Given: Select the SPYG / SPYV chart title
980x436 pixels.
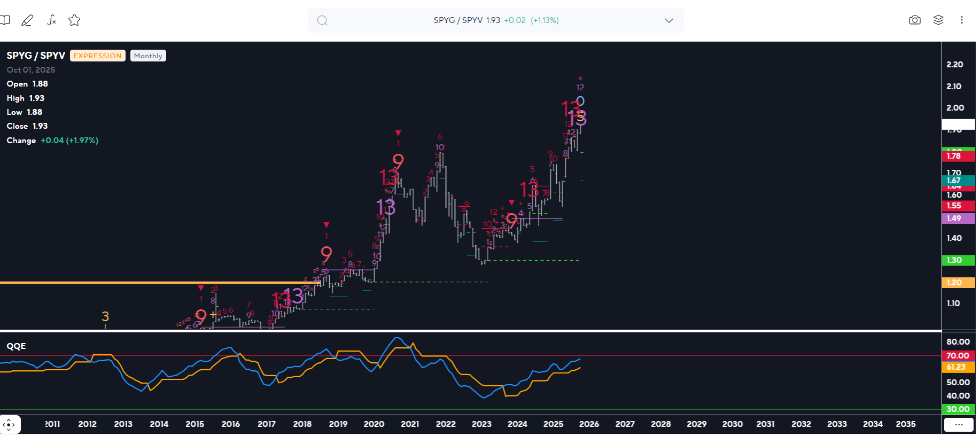Looking at the screenshot, I should pos(36,56).
